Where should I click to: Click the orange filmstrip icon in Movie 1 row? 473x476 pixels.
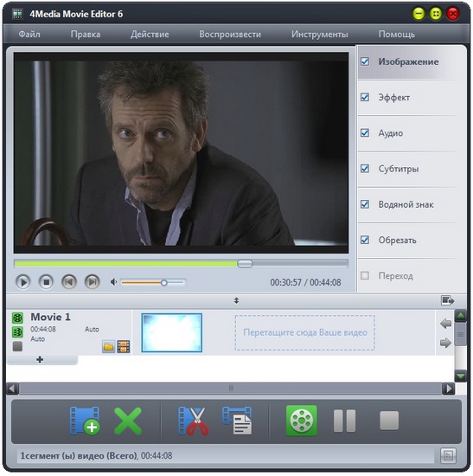point(124,347)
